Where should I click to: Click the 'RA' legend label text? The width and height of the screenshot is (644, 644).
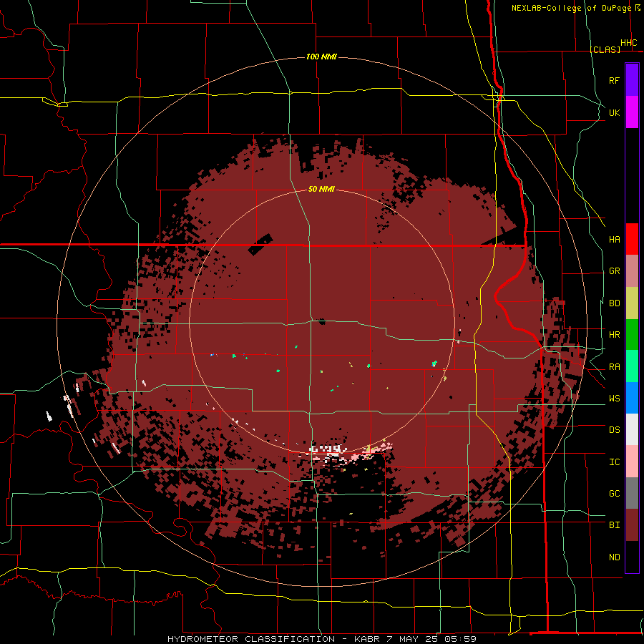(x=615, y=367)
